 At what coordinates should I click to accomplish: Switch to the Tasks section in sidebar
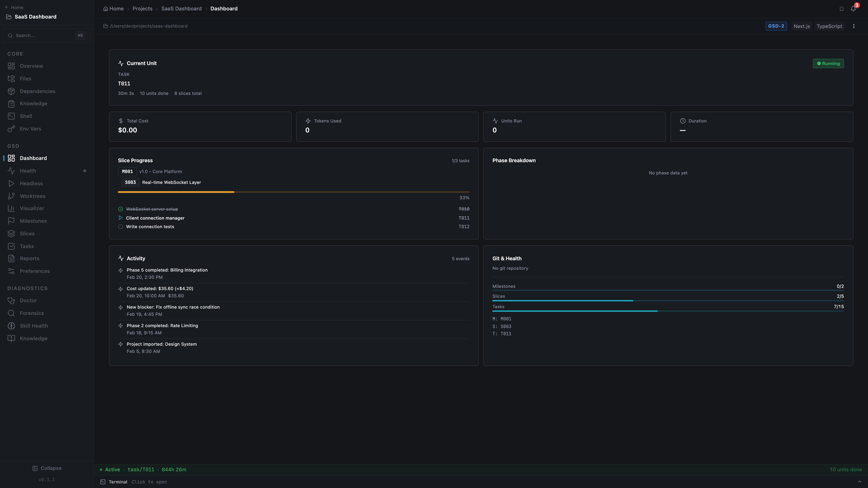[26, 246]
